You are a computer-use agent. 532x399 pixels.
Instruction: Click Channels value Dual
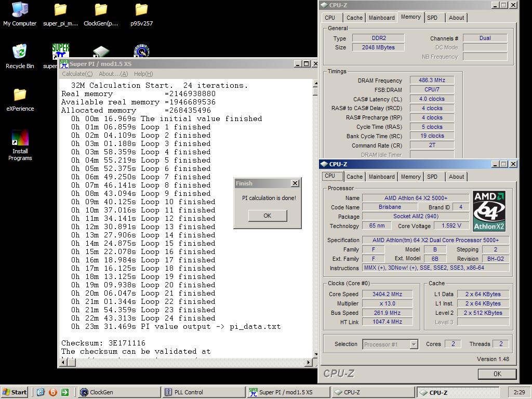485,38
